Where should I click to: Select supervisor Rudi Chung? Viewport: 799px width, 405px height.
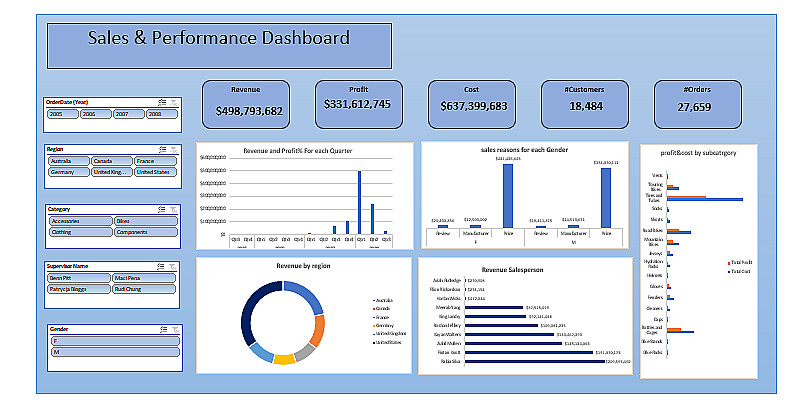144,289
